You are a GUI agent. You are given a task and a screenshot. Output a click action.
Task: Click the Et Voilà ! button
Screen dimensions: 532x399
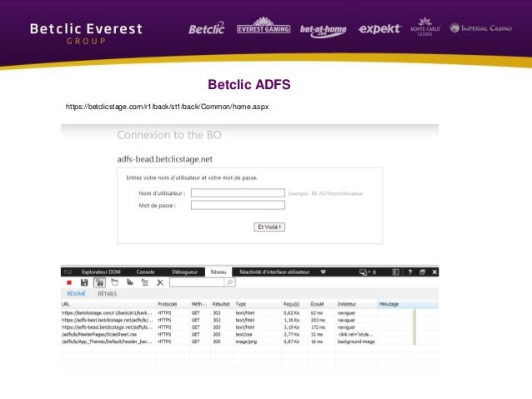tap(269, 227)
